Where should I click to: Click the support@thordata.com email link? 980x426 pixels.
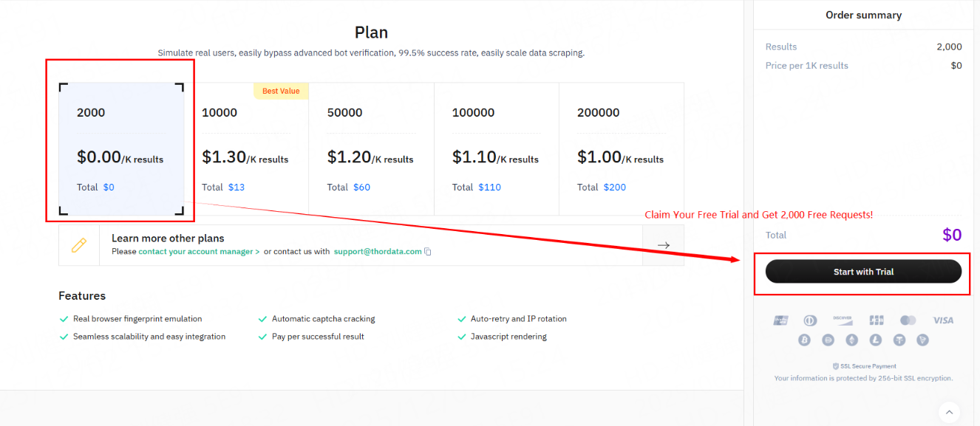pyautogui.click(x=377, y=252)
